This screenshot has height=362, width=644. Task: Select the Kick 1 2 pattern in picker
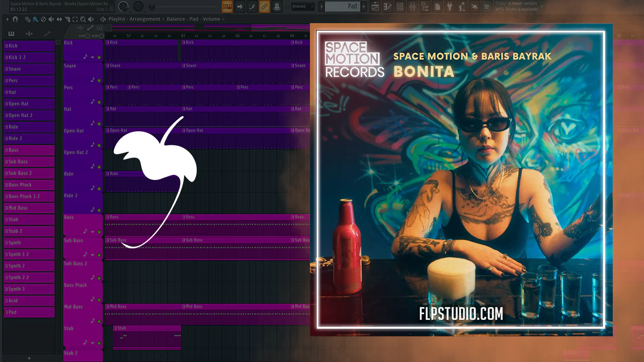point(29,57)
